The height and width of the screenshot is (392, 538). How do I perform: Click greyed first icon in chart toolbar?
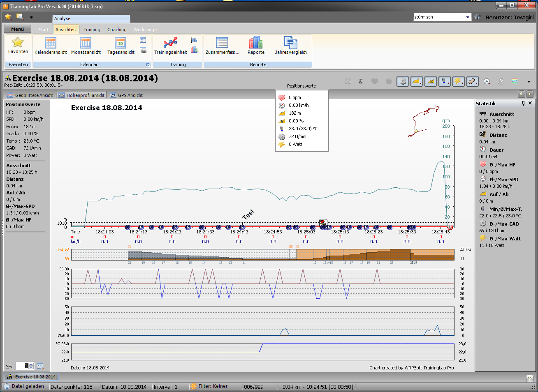click(348, 81)
